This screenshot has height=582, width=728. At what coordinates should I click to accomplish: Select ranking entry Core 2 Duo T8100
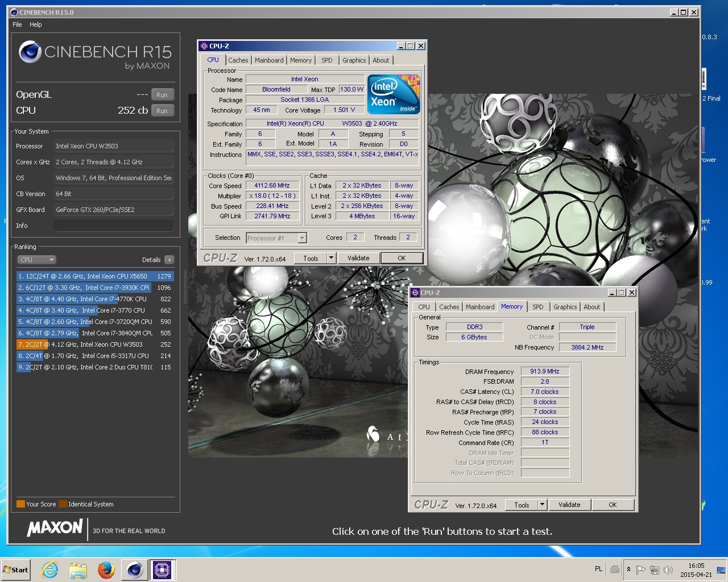point(95,367)
